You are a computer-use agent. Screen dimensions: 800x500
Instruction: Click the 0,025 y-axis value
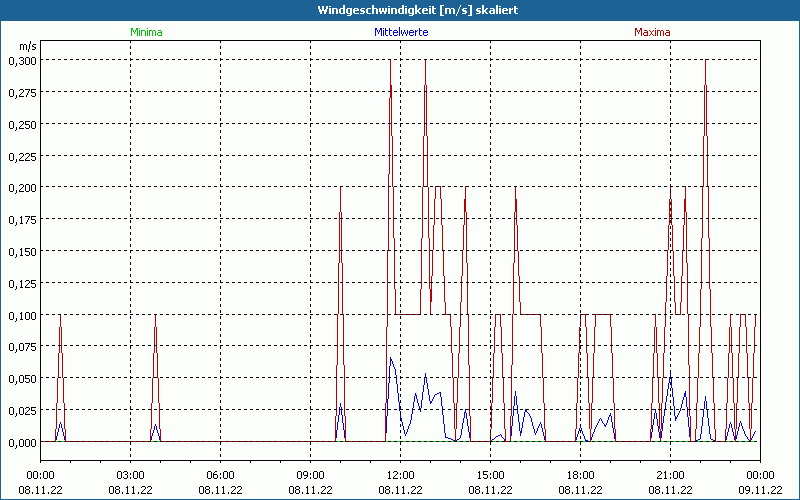click(22, 411)
